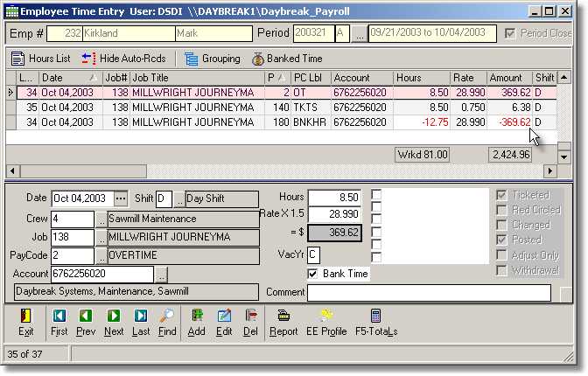Edit the current time entry
588x376 pixels.
(x=224, y=323)
